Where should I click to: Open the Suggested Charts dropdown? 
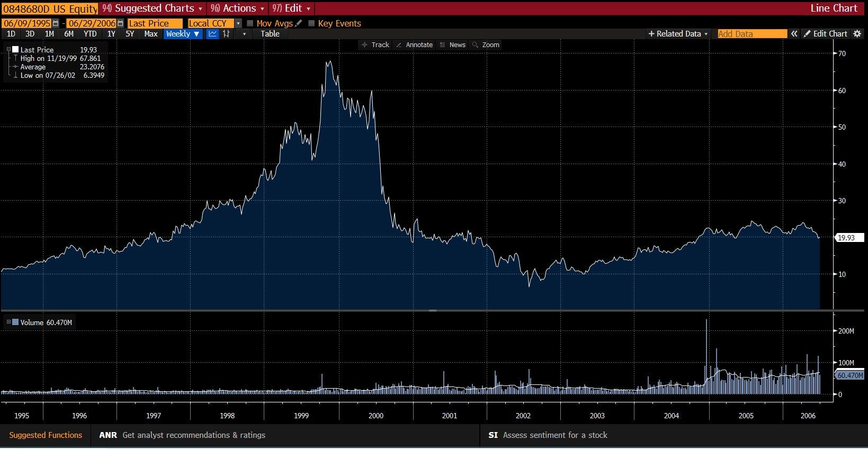153,8
